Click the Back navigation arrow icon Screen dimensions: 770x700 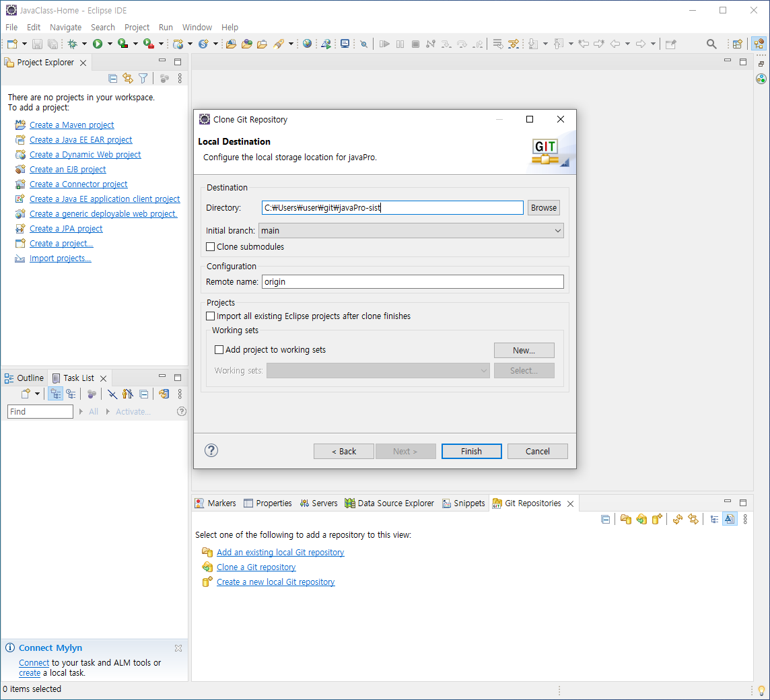pyautogui.click(x=615, y=44)
